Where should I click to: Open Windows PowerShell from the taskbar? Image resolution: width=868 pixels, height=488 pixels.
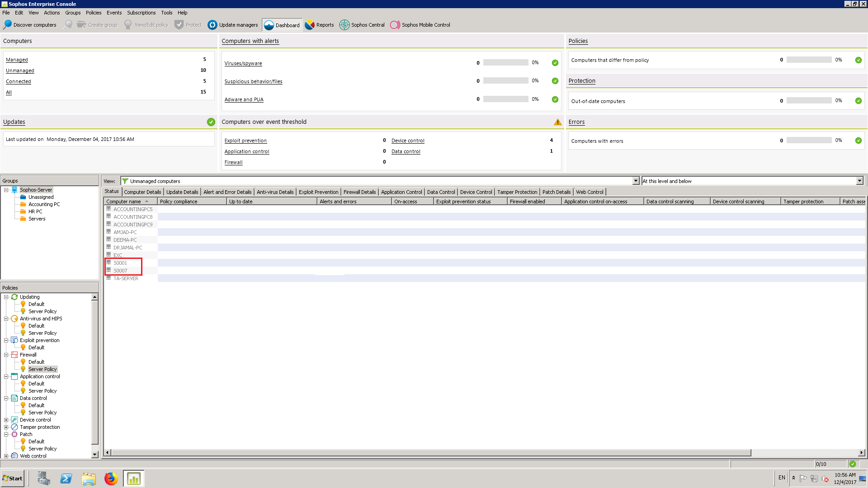click(x=66, y=479)
